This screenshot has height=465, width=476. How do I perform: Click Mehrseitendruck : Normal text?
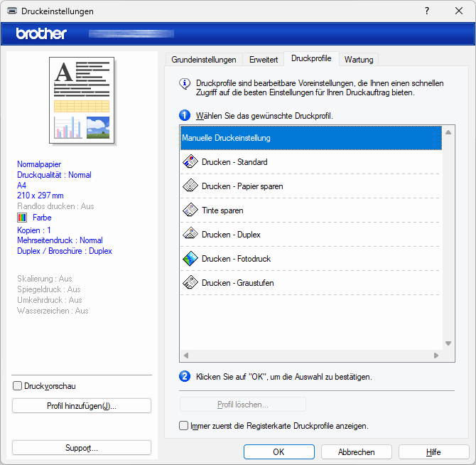click(x=60, y=240)
